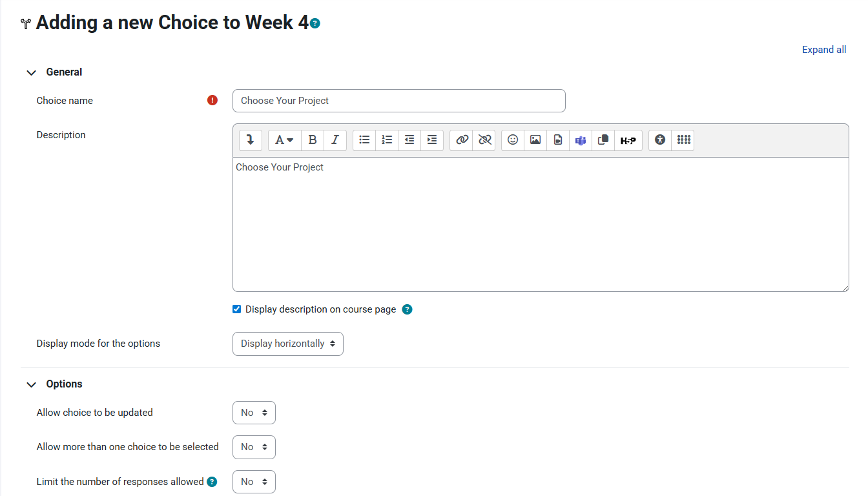Insert an image via toolbar icon
Image resolution: width=868 pixels, height=496 pixels.
(535, 140)
